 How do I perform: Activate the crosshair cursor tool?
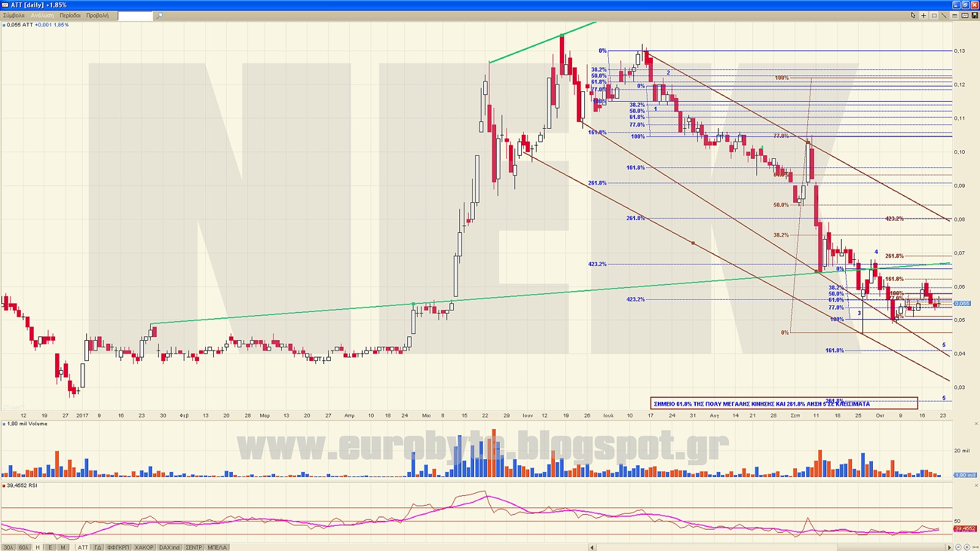924,15
